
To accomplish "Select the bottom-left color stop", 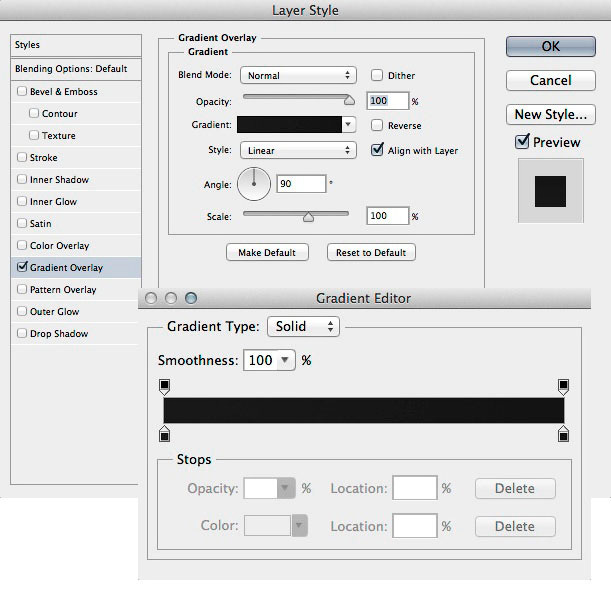I will (x=164, y=433).
